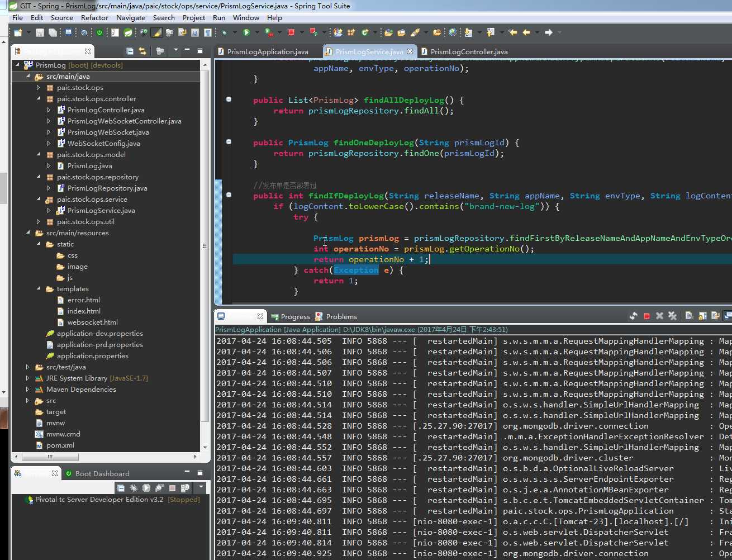Image resolution: width=732 pixels, height=560 pixels.
Task: Click the Show Whitespace pilcrow icon
Action: click(207, 32)
